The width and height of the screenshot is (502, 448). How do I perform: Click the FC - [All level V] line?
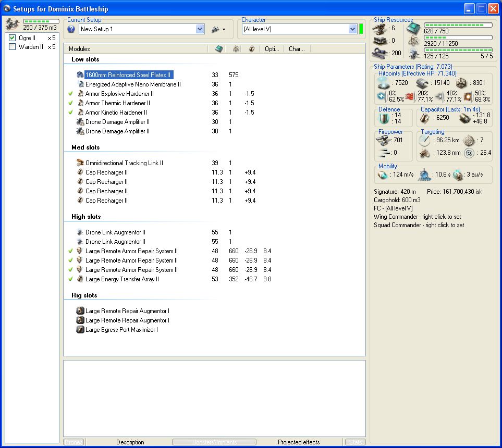[x=393, y=208]
